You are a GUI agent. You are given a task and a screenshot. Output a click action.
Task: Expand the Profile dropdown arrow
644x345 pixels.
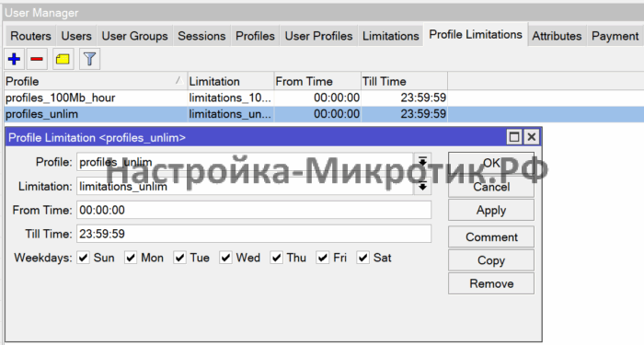pyautogui.click(x=422, y=162)
